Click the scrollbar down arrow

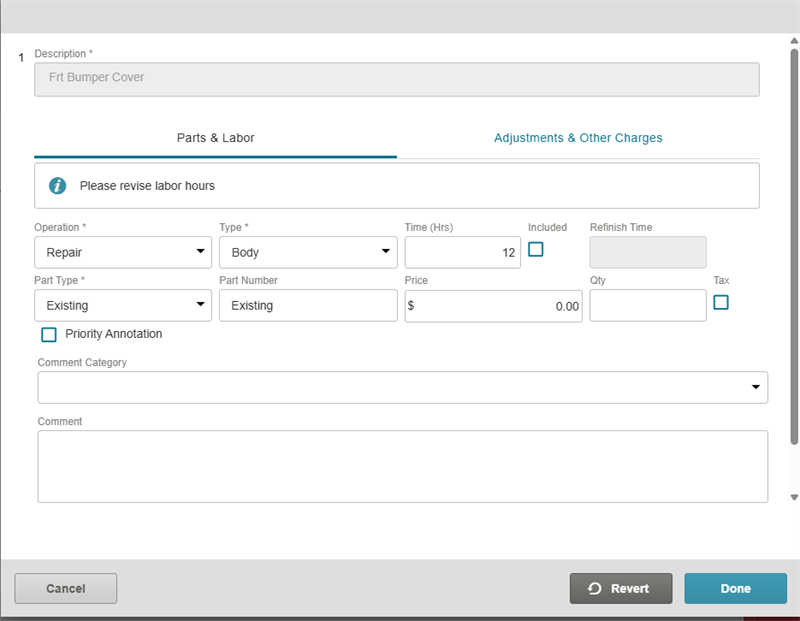794,497
